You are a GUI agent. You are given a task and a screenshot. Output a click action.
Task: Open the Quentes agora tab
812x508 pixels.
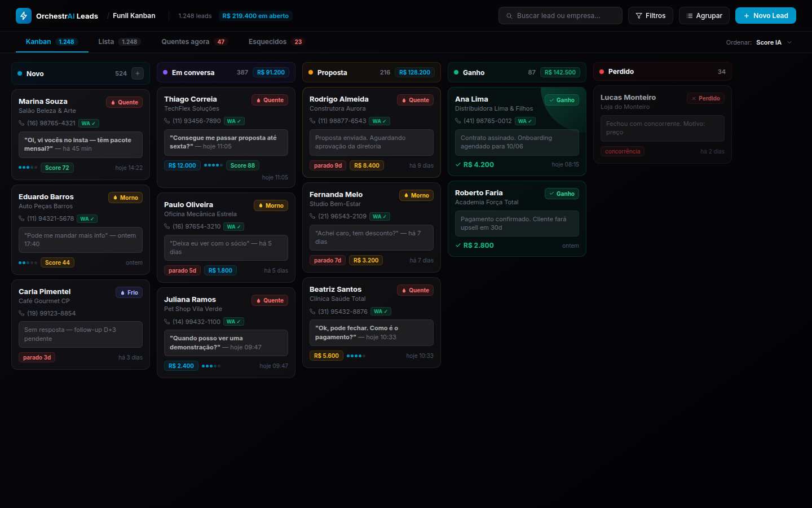[x=194, y=42]
